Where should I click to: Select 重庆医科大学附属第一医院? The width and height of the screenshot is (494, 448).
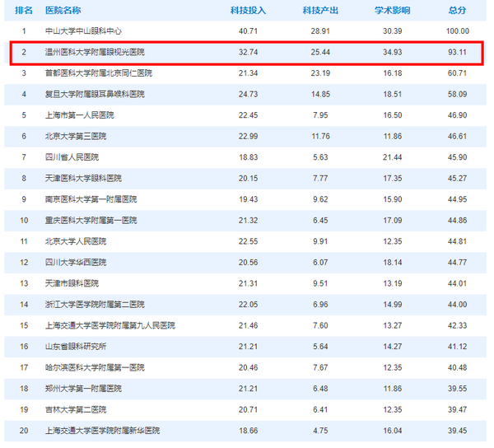click(x=91, y=221)
